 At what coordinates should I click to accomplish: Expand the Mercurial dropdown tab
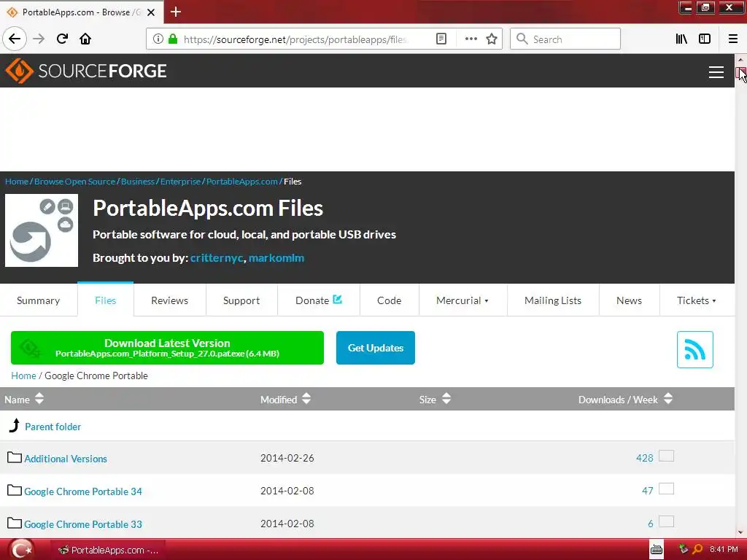click(x=462, y=300)
